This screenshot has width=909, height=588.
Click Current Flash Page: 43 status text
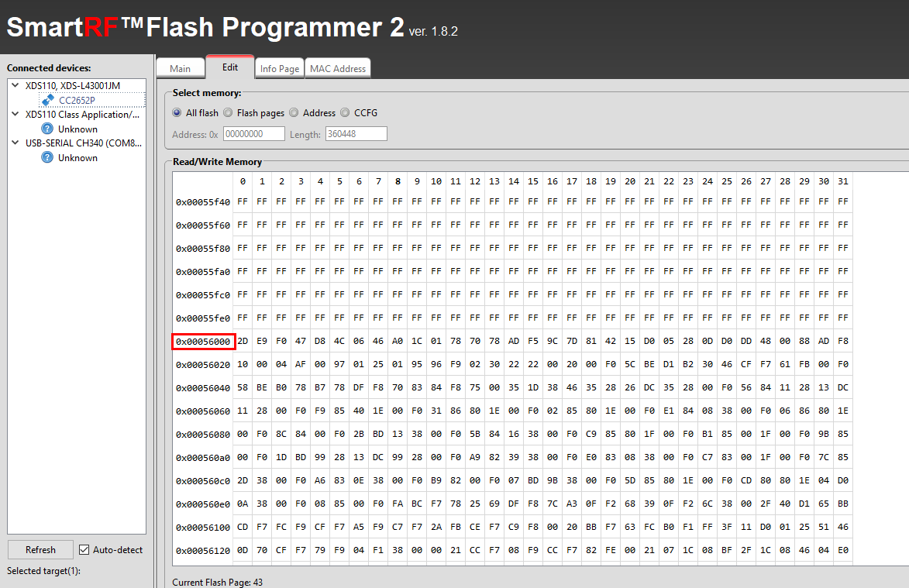218,583
